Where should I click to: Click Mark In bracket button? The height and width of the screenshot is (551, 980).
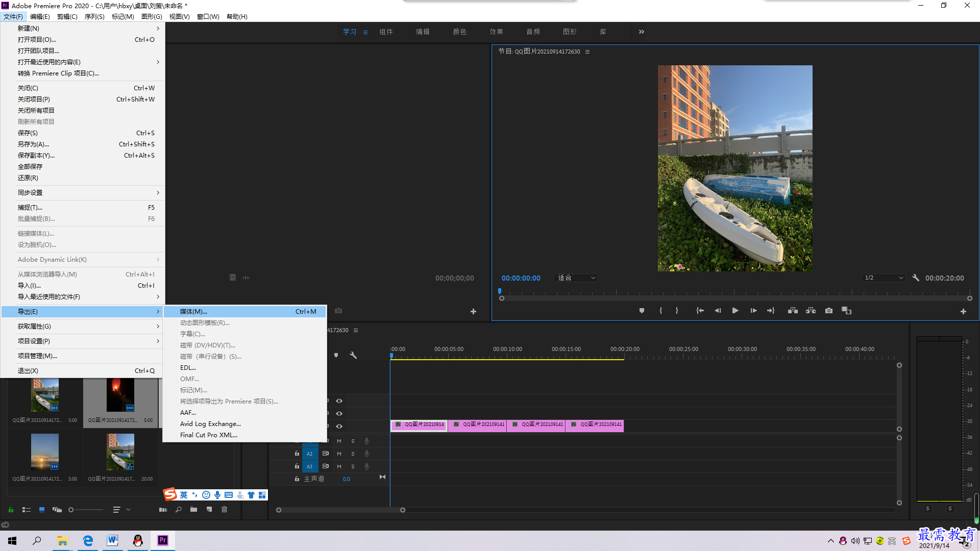click(660, 311)
